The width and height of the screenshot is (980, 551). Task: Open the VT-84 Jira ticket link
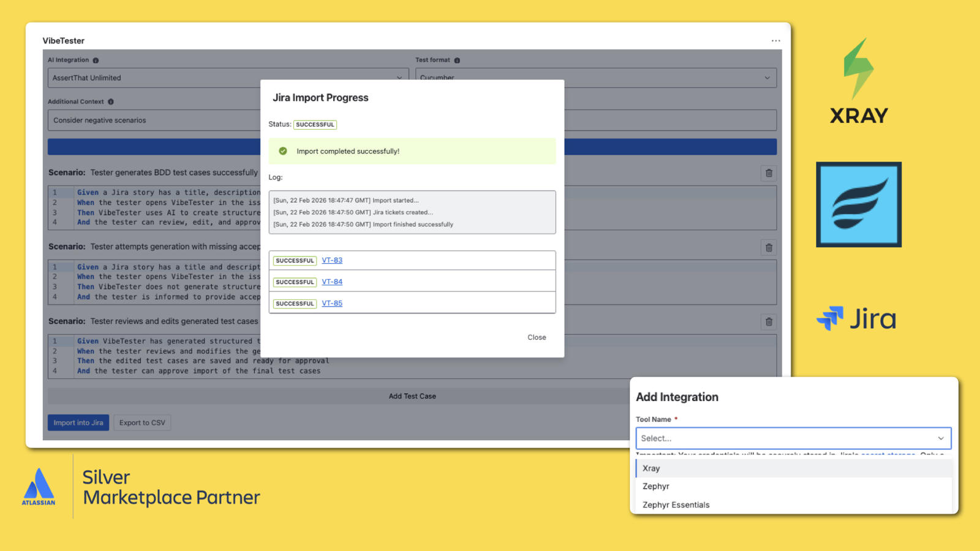(x=332, y=282)
